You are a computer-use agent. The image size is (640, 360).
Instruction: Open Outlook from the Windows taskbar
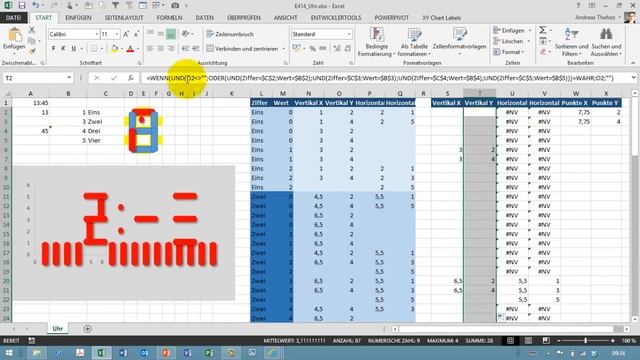pos(144,353)
